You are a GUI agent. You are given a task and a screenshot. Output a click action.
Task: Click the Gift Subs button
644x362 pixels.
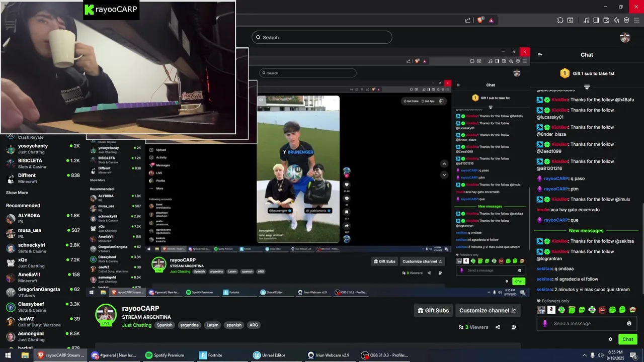pyautogui.click(x=433, y=310)
